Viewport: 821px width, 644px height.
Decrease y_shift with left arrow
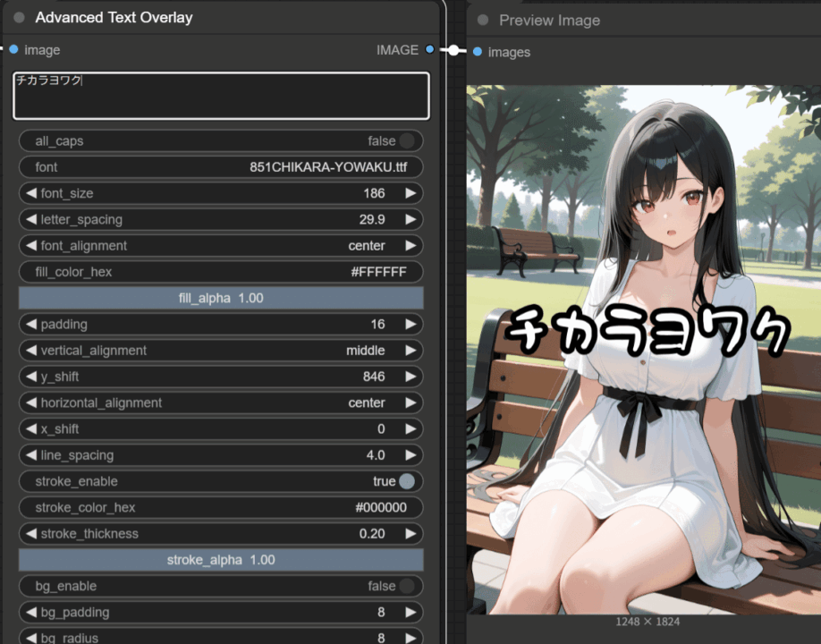[x=31, y=377]
